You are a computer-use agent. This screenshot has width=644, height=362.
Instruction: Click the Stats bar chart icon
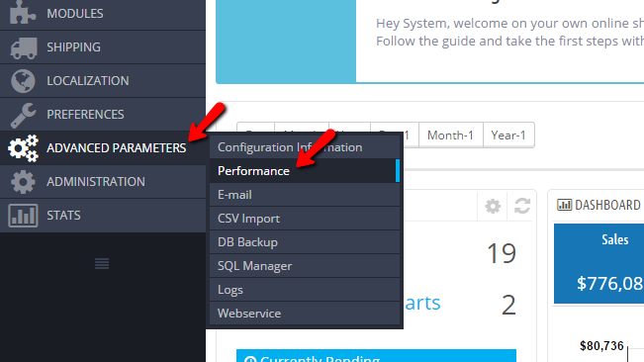[x=23, y=216]
